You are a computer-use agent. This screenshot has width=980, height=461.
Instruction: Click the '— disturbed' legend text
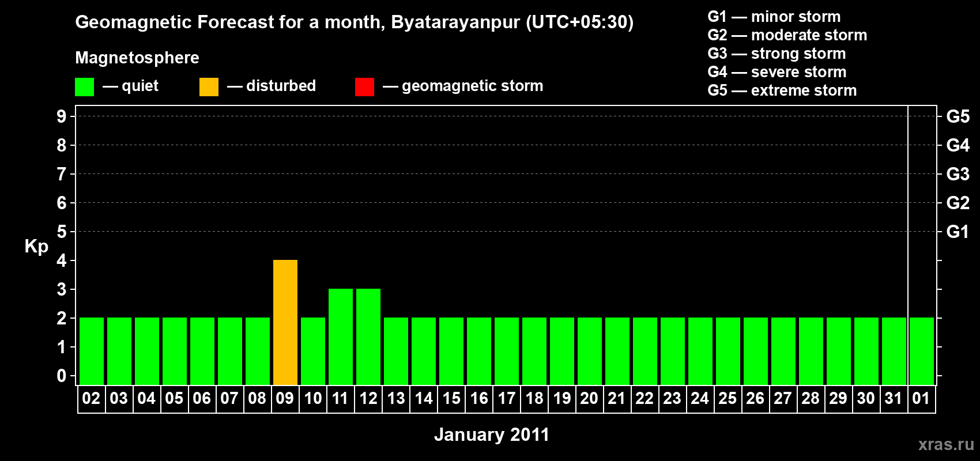(272, 86)
